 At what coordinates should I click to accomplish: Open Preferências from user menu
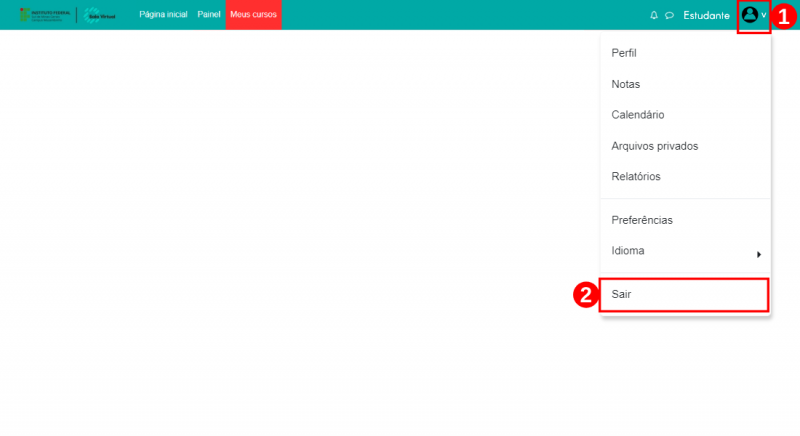click(x=685, y=220)
